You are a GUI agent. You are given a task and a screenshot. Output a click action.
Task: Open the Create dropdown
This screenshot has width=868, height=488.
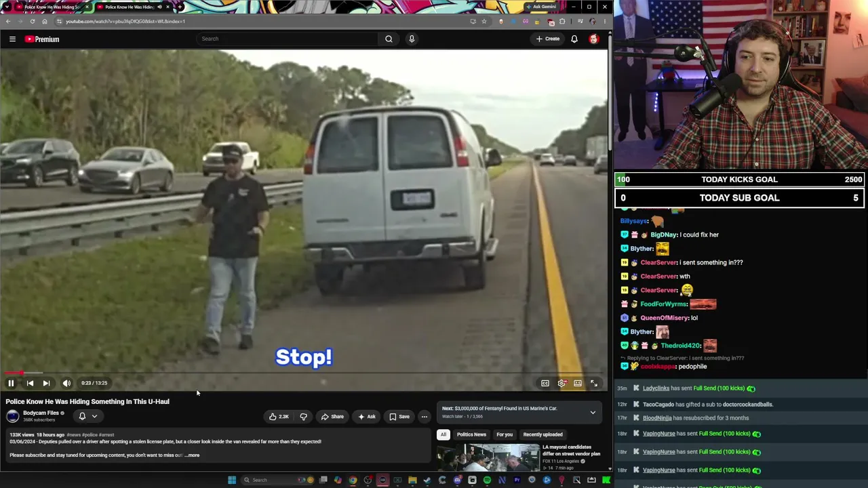[x=548, y=39]
